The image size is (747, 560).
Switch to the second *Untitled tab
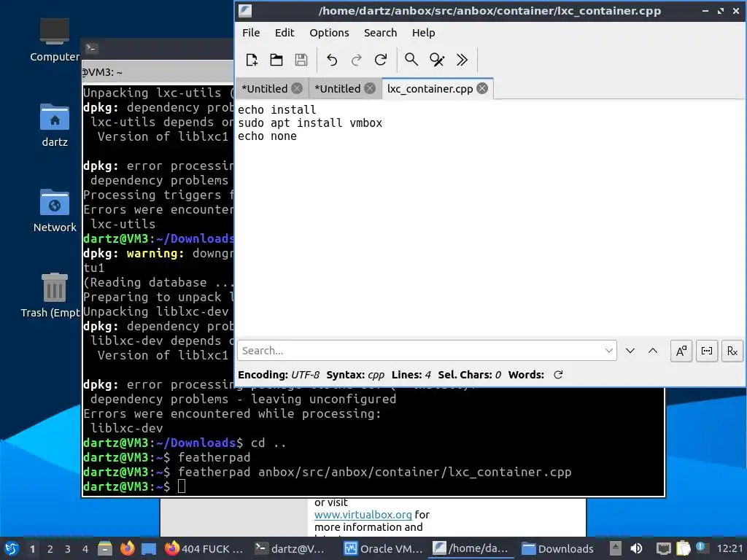(x=338, y=88)
